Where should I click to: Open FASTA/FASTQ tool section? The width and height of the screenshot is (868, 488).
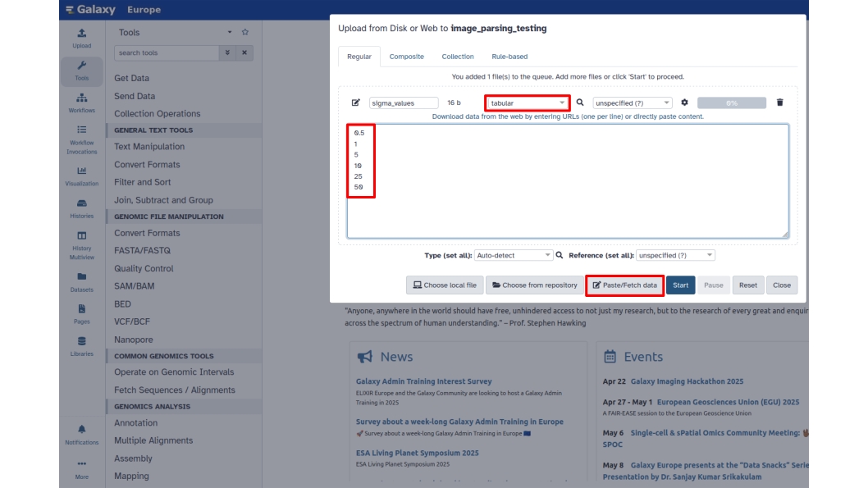click(x=142, y=251)
